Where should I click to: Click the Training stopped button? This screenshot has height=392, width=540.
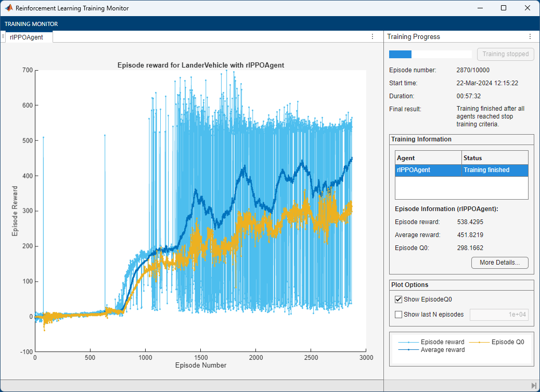pyautogui.click(x=505, y=54)
